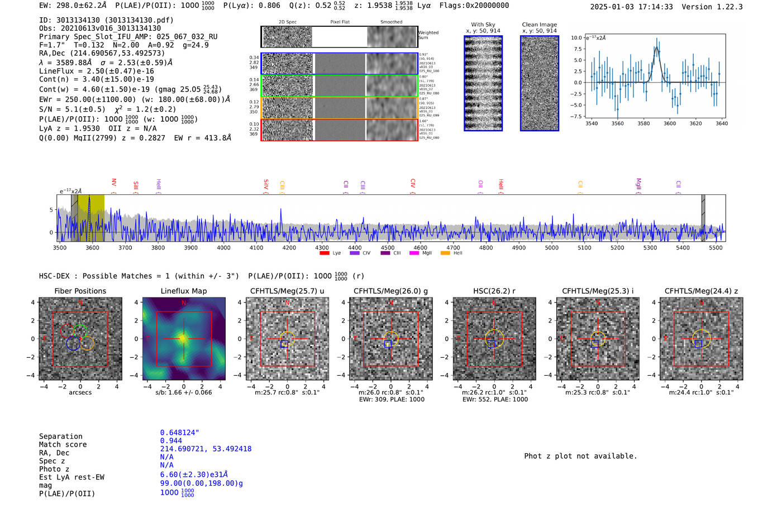Click the header text 'Flags:0x20000000'
782x532 pixels.
pos(474,6)
